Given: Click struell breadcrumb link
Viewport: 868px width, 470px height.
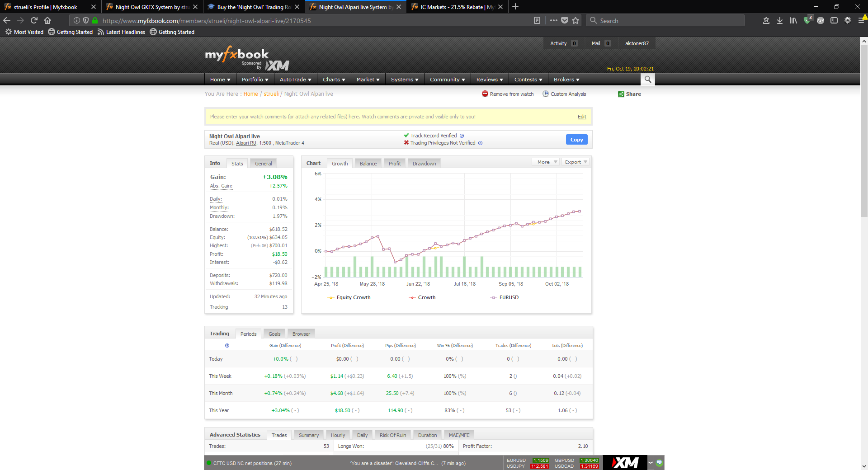Looking at the screenshot, I should 271,94.
